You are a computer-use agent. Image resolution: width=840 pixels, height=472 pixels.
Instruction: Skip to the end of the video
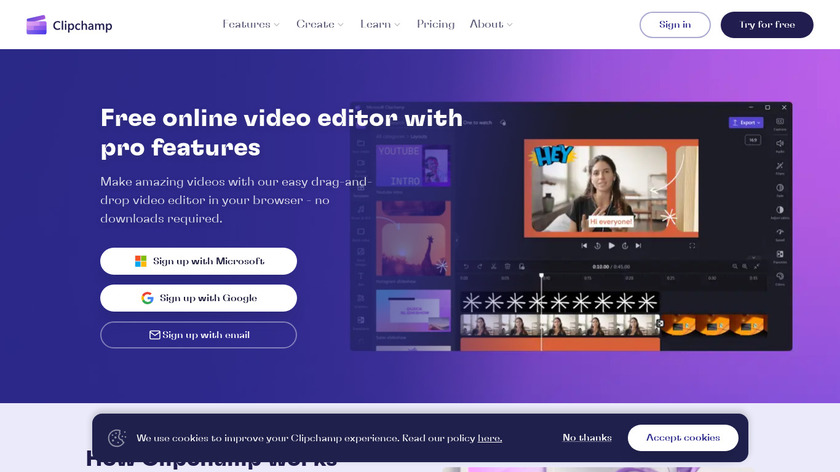(x=638, y=246)
